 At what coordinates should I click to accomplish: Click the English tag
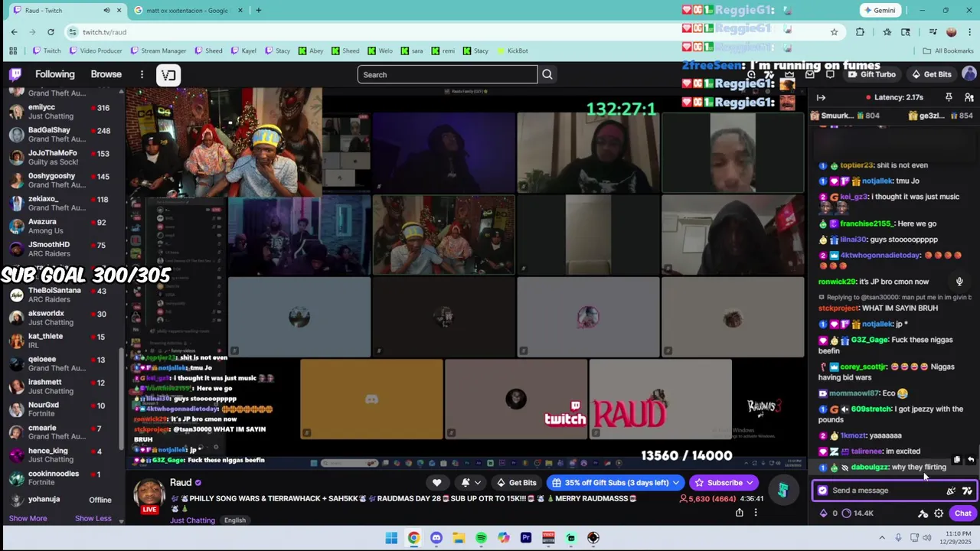tap(235, 520)
